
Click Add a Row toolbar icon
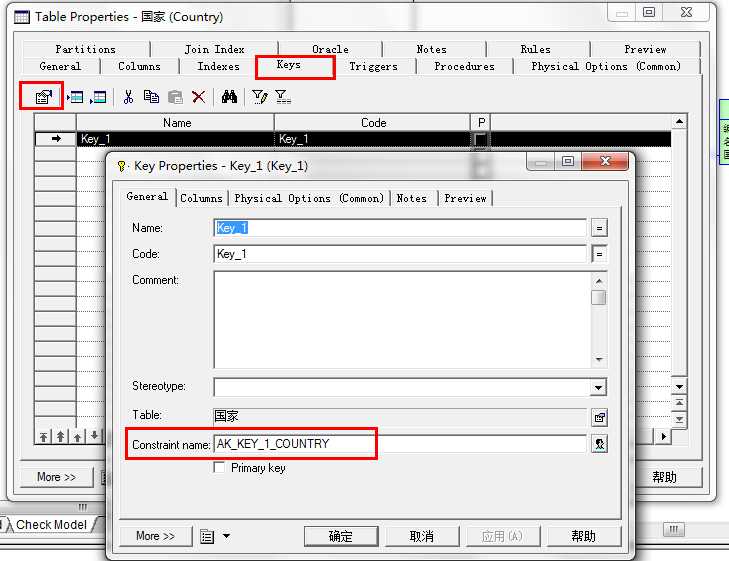(x=98, y=97)
